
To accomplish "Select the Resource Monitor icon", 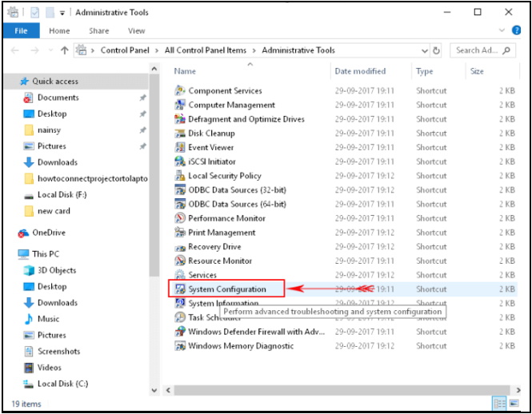I will pyautogui.click(x=180, y=261).
